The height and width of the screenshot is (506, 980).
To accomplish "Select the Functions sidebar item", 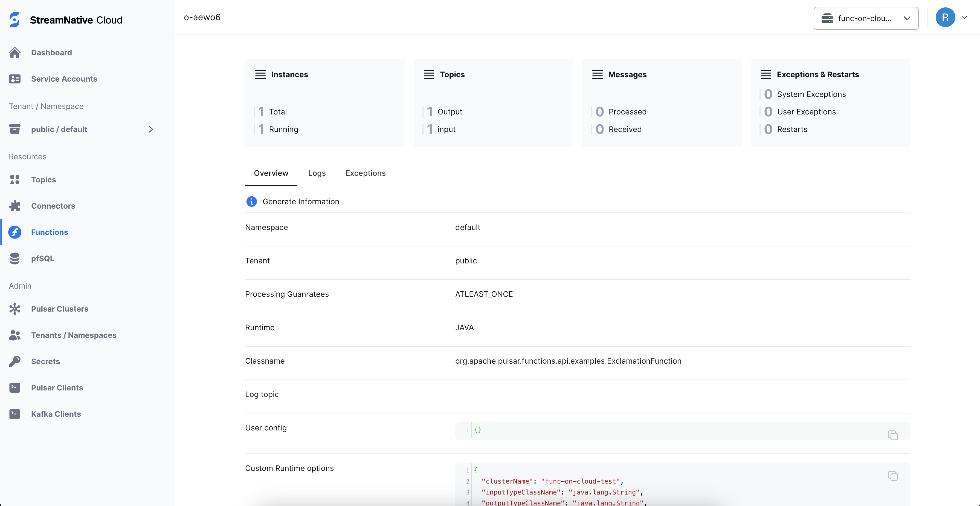I will click(x=49, y=232).
